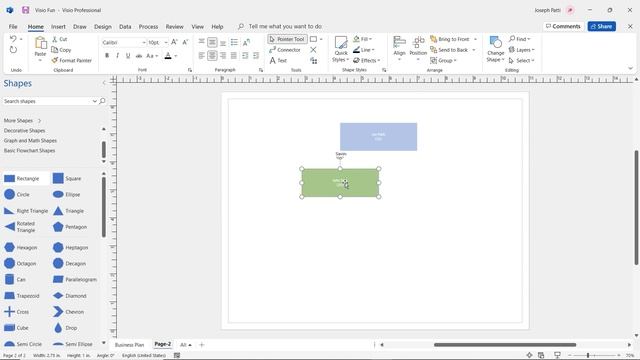
Task: Open the Comments pane
Action: point(563,26)
